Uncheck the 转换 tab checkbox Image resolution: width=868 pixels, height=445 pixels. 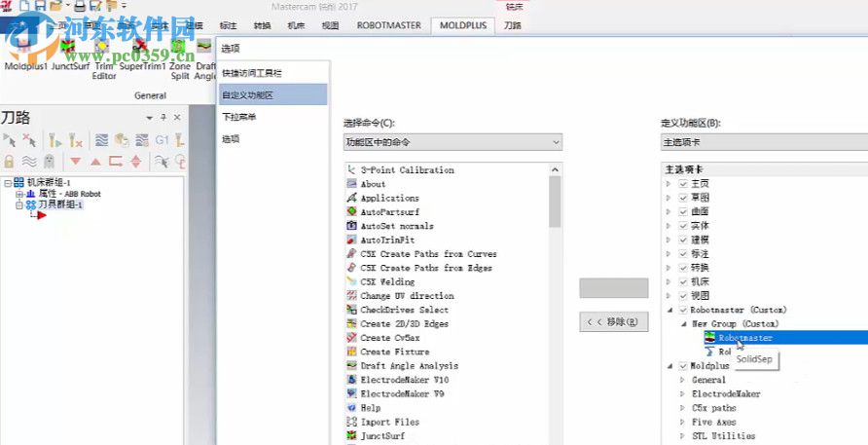point(683,267)
